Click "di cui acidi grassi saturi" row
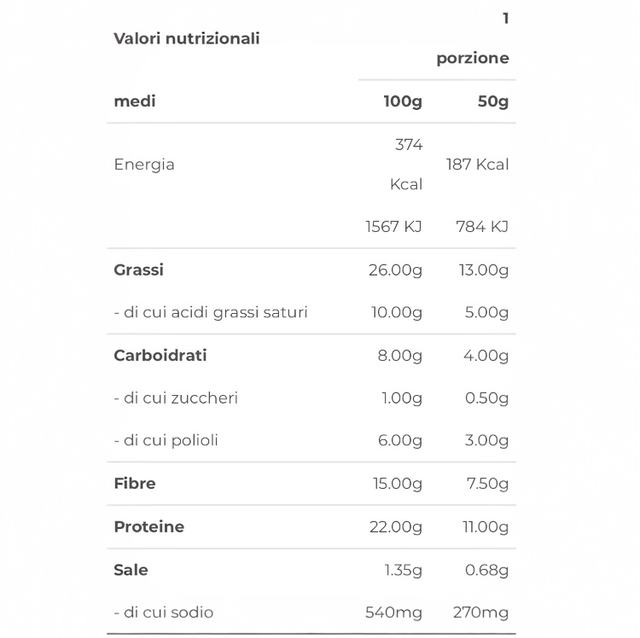The image size is (640, 638). pyautogui.click(x=211, y=312)
